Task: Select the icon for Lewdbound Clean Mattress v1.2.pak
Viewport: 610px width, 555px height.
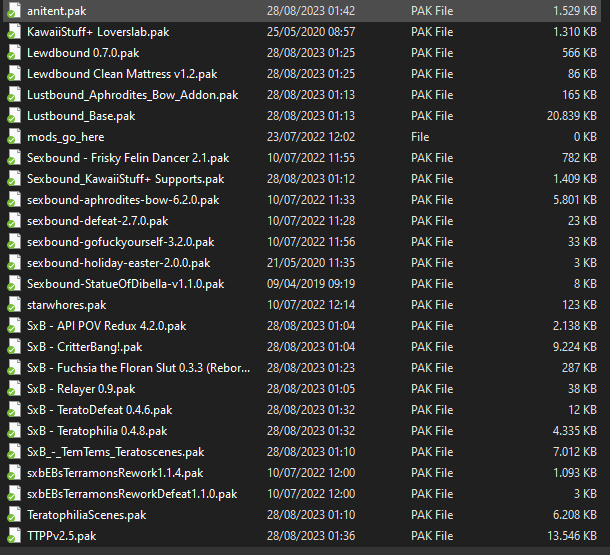Action: 14,74
